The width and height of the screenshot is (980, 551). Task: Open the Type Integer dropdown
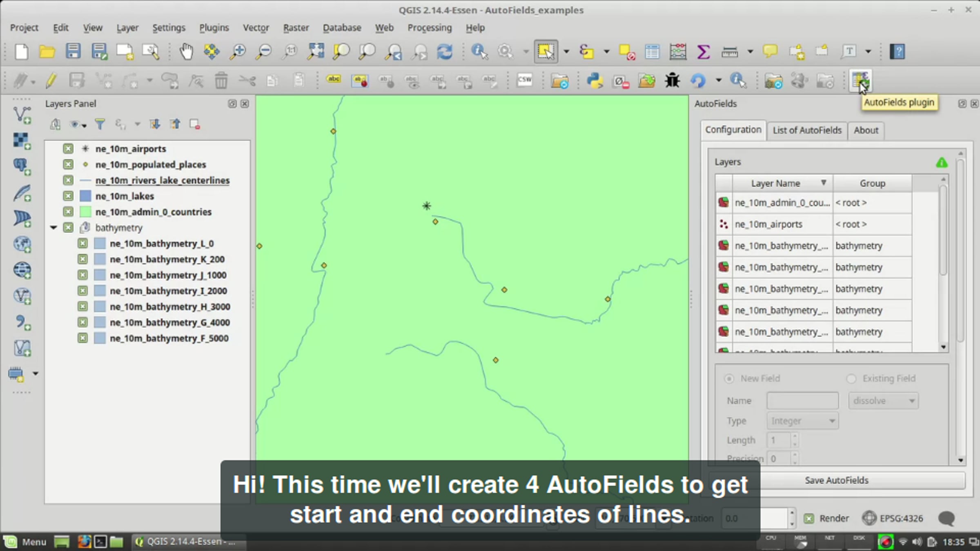pos(802,421)
